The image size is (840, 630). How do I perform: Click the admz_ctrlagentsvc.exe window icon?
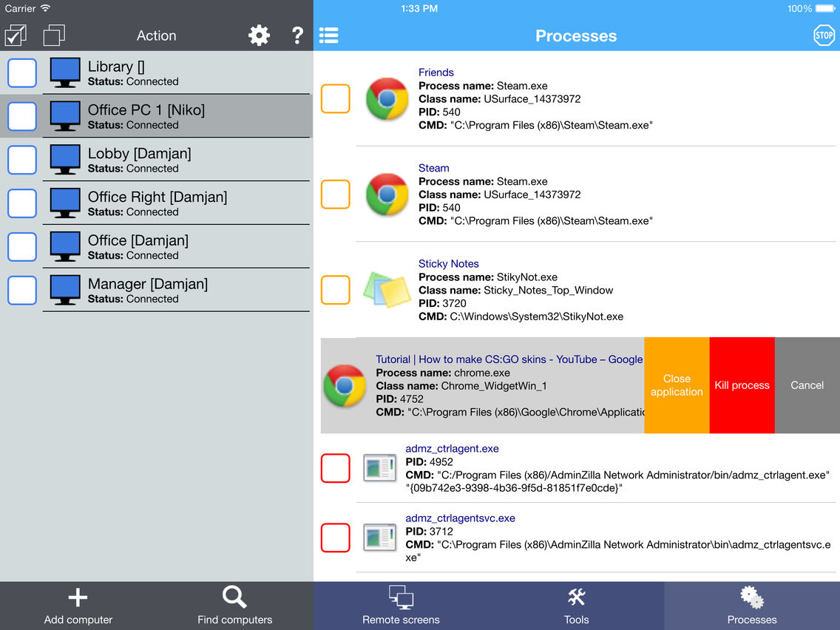coord(379,538)
